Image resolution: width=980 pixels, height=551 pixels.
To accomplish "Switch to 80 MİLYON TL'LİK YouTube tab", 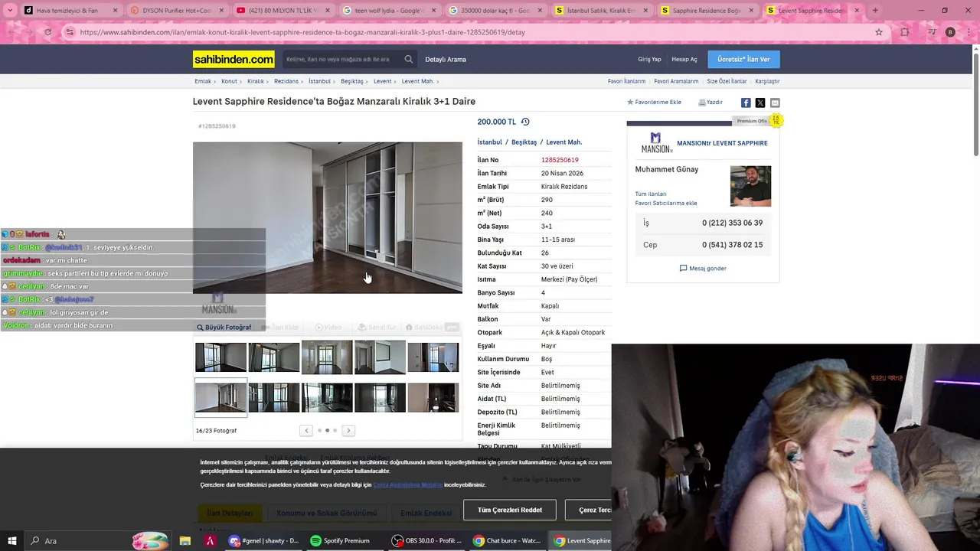I will (283, 11).
